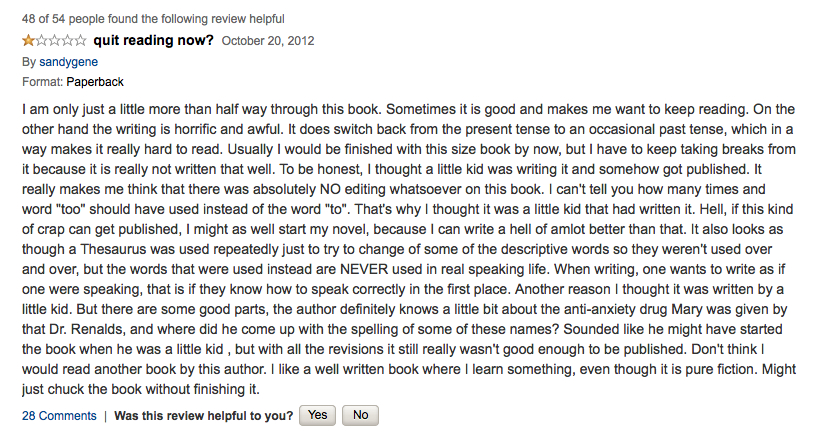The height and width of the screenshot is (443, 820).
Task: Open the 28 Comments link
Action: [59, 416]
